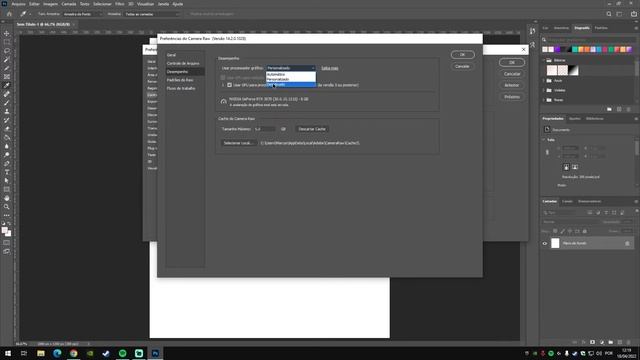Select the Hand tool
640x360 pixels.
[x=7, y=198]
